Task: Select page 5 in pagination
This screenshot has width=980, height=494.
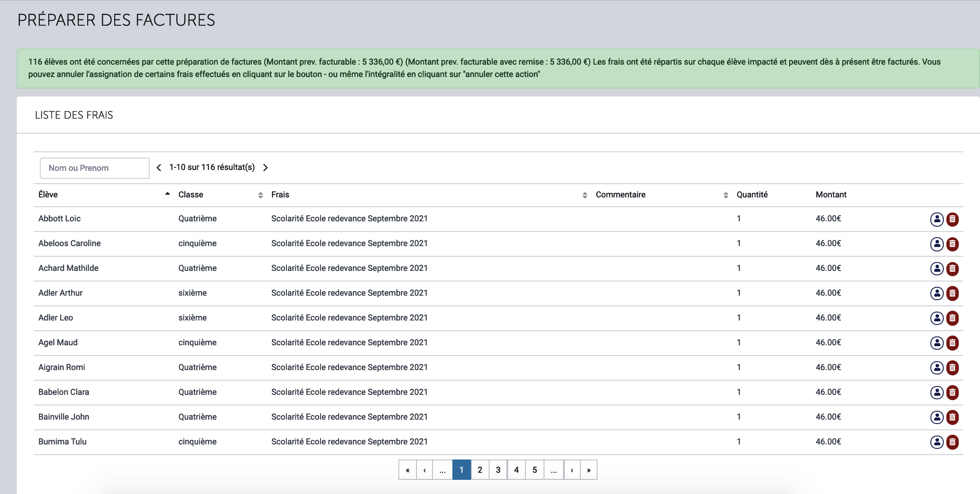Action: tap(535, 470)
